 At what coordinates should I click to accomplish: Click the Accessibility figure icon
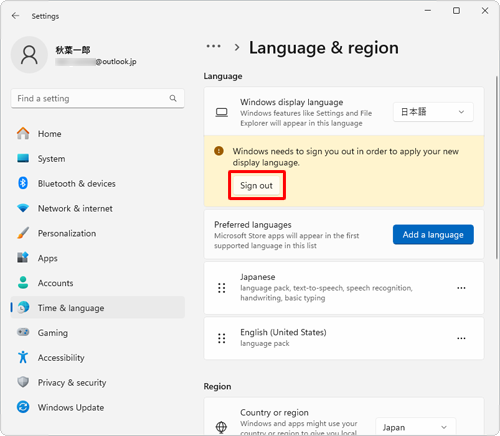[x=23, y=357]
